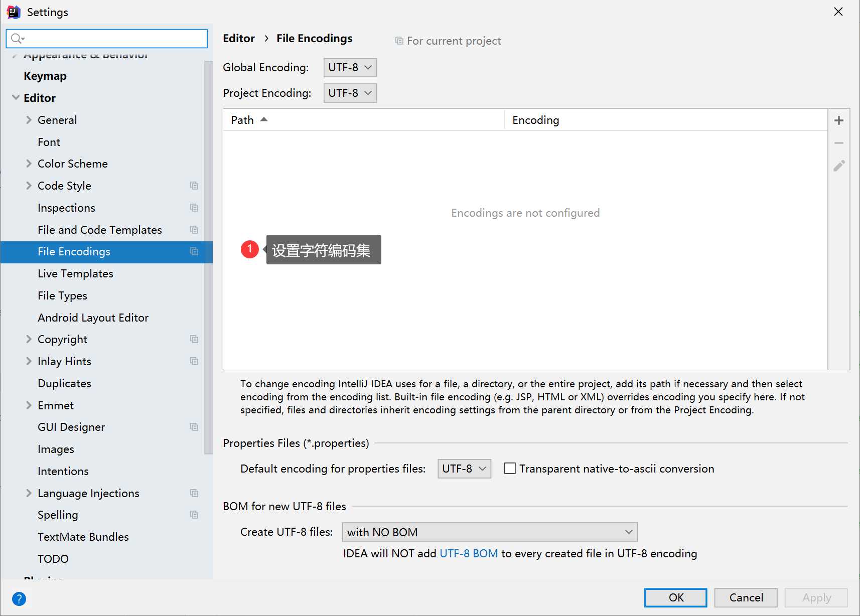Open Duplicates settings page

click(64, 383)
